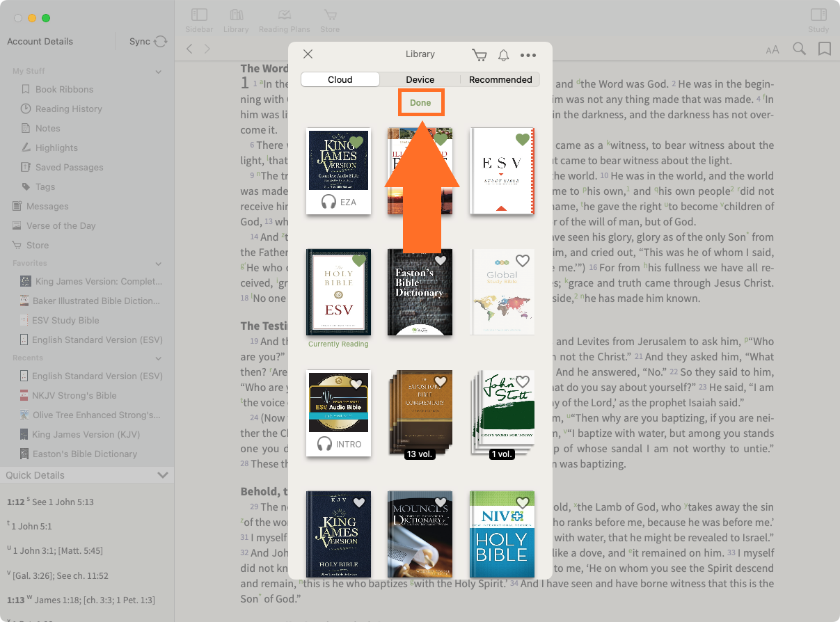The image size is (840, 622).
Task: Favorite Global Study Bible with heart
Action: click(523, 261)
